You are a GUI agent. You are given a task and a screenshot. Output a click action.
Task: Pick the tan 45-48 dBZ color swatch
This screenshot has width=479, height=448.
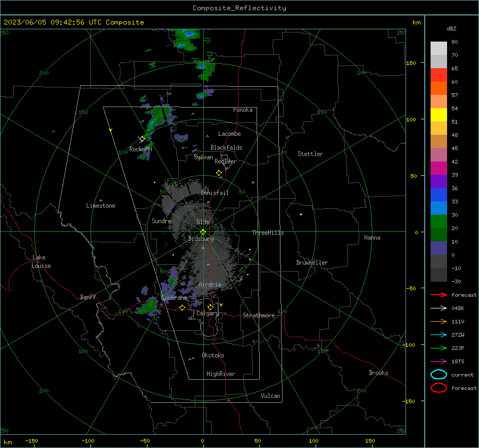click(x=439, y=142)
